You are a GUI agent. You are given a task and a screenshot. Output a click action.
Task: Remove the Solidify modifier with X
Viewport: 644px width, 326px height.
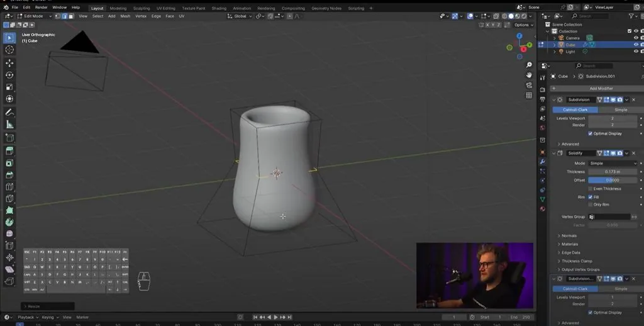tap(633, 153)
